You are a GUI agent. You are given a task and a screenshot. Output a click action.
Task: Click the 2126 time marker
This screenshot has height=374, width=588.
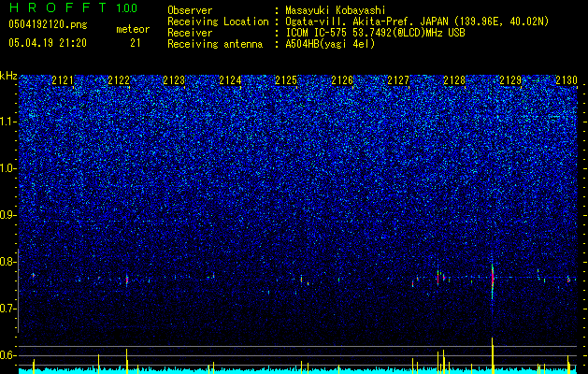[x=342, y=80]
